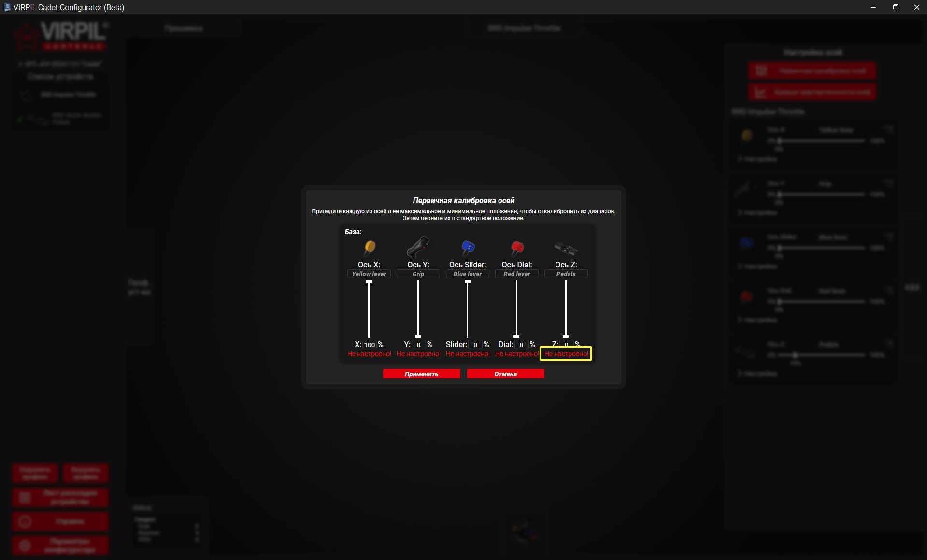Screen dimensions: 927x560
Task: Edit the Blue lever name field
Action: (467, 274)
